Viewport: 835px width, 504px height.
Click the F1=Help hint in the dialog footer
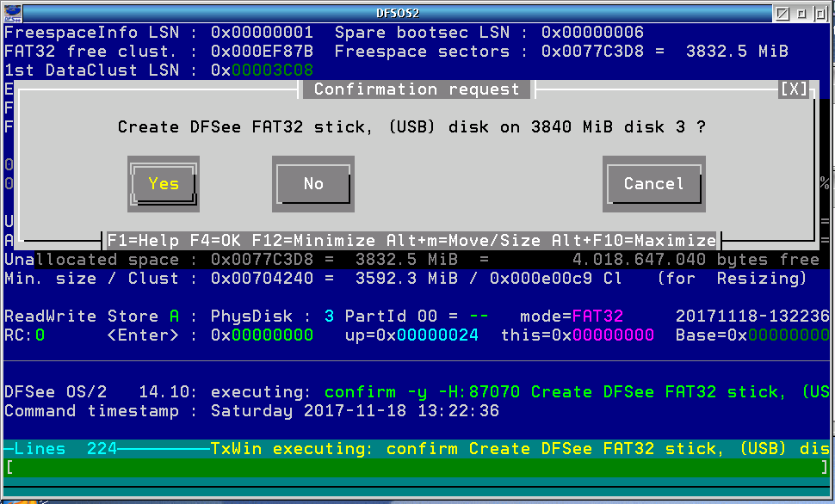[143, 241]
